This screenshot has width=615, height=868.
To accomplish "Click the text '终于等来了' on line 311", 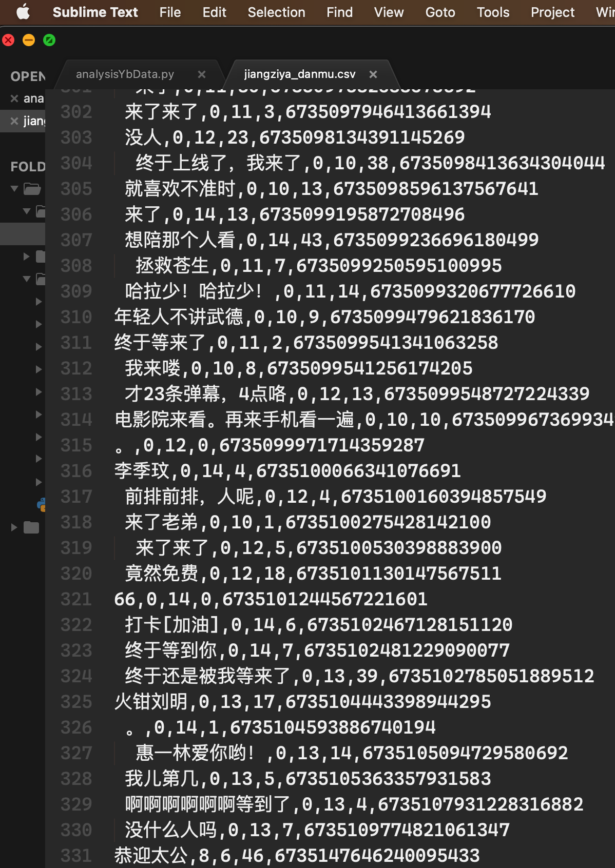I will pos(160,343).
